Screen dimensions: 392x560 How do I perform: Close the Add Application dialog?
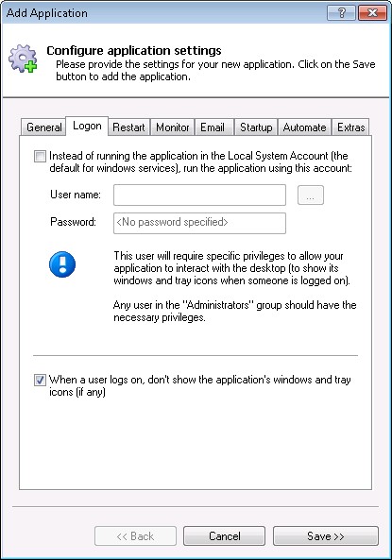click(x=372, y=13)
